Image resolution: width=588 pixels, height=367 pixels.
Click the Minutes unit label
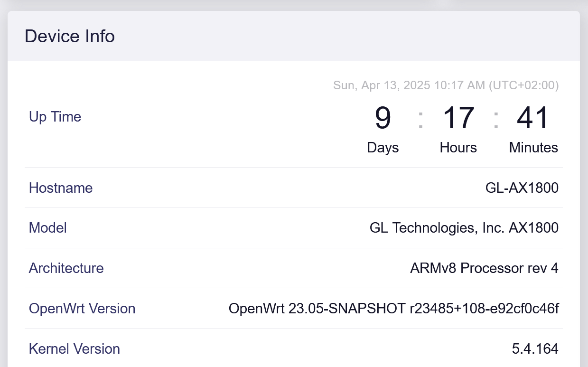click(533, 148)
